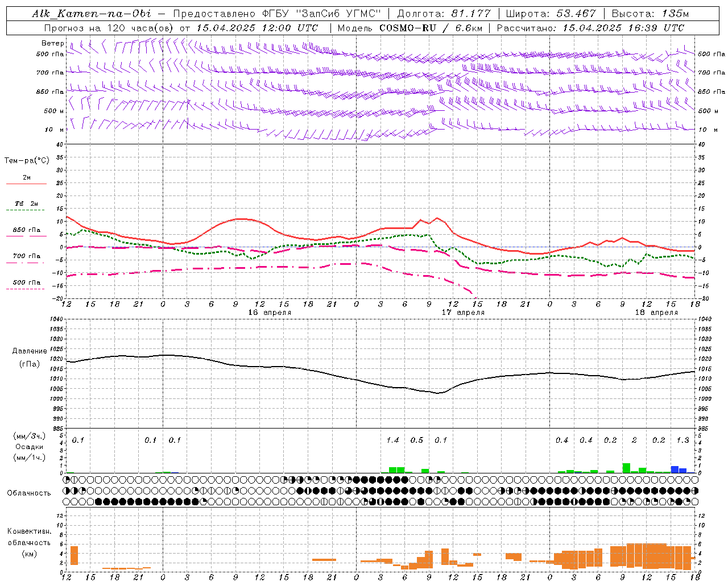Image resolution: width=728 pixels, height=582 pixels.
Task: Click the Ветер wind section label
Action: (52, 43)
